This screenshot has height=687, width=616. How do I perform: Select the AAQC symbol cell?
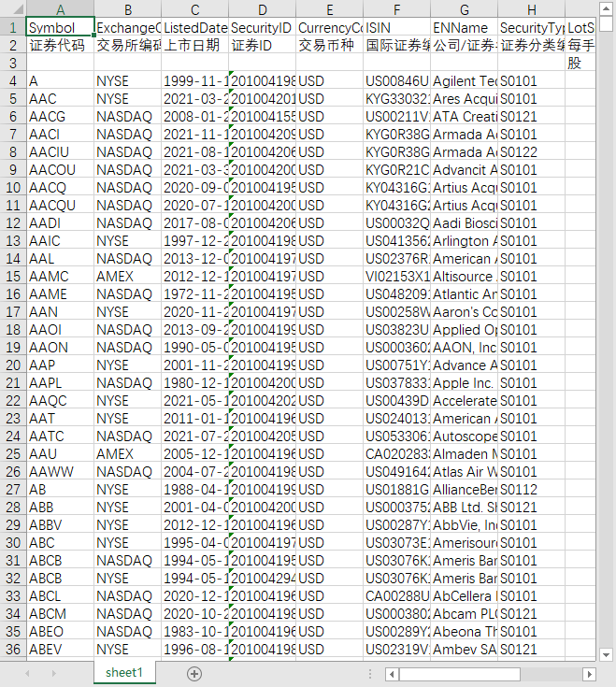[61, 400]
